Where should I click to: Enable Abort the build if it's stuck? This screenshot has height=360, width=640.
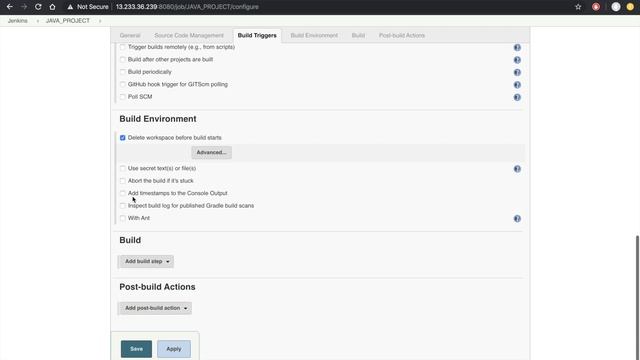click(122, 181)
